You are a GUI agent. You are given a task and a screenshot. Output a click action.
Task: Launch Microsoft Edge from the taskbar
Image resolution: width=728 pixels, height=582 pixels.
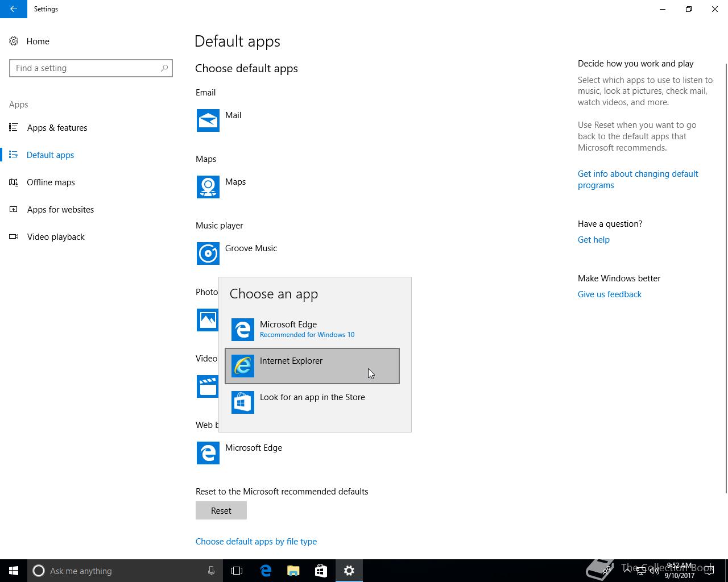(x=266, y=571)
